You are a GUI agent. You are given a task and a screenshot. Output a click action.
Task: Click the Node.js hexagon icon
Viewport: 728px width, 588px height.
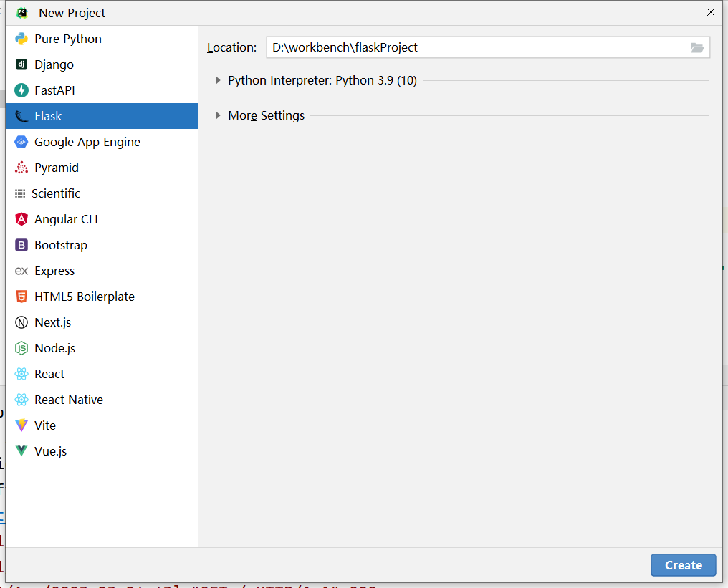pyautogui.click(x=21, y=348)
